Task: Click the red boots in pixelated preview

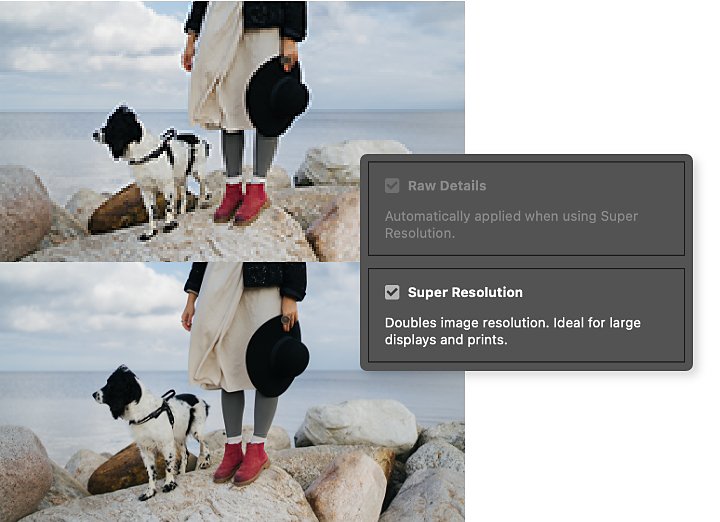Action: (242, 203)
